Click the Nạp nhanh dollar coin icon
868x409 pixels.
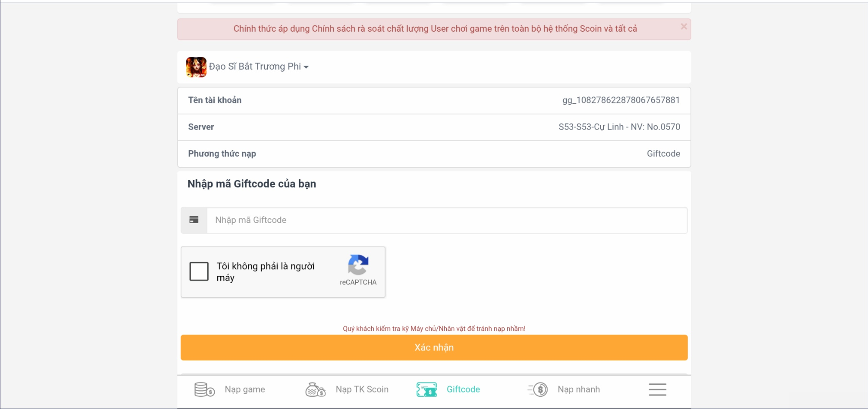click(x=538, y=389)
